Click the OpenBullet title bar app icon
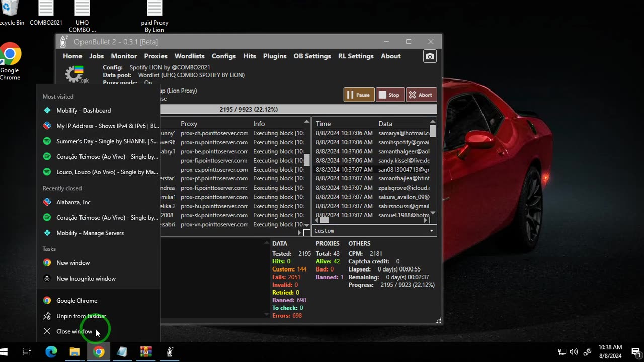644x362 pixels. [x=63, y=42]
